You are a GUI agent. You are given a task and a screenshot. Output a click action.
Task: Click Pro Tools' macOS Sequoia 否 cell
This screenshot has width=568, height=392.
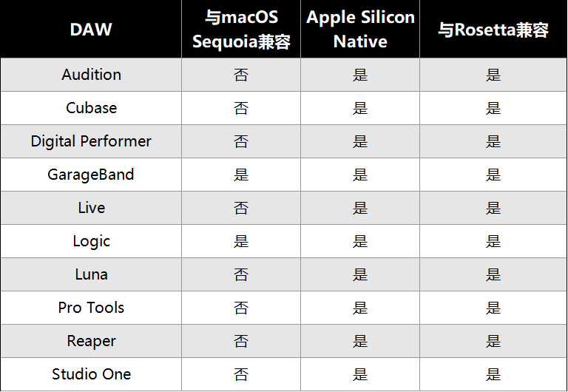pyautogui.click(x=241, y=308)
